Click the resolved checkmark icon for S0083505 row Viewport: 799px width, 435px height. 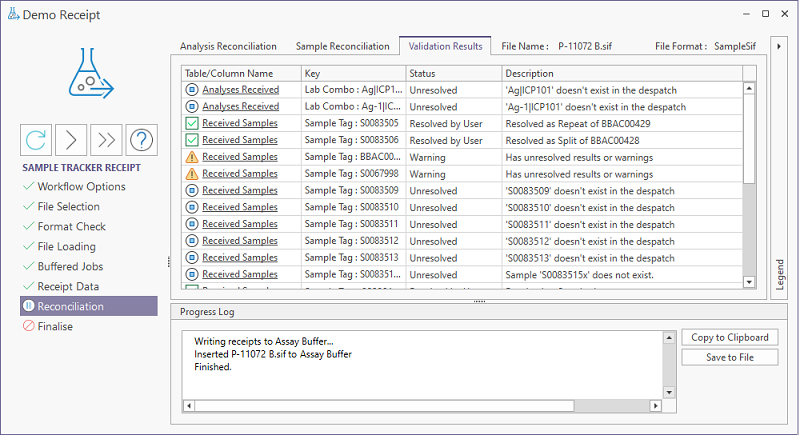pyautogui.click(x=192, y=123)
